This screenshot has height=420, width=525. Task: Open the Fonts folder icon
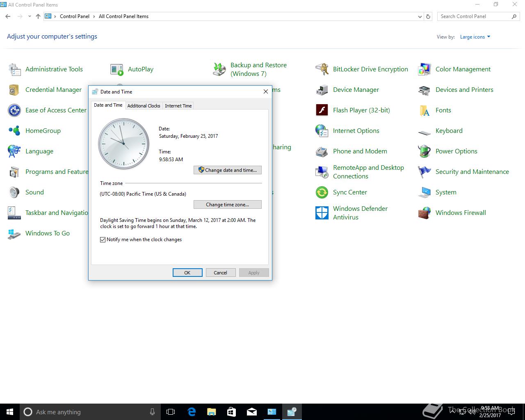tap(425, 110)
